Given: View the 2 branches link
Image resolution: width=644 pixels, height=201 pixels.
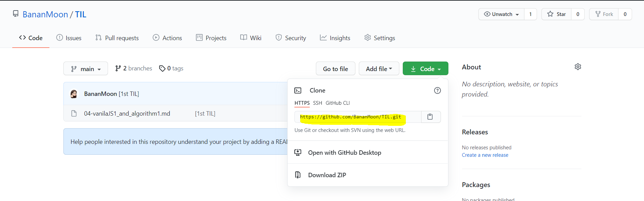Looking at the screenshot, I should [134, 68].
